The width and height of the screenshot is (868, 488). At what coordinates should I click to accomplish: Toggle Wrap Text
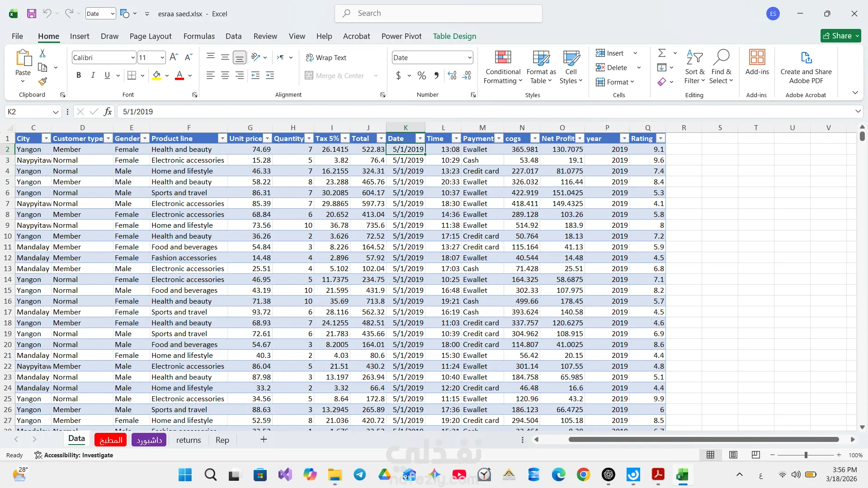pos(326,57)
